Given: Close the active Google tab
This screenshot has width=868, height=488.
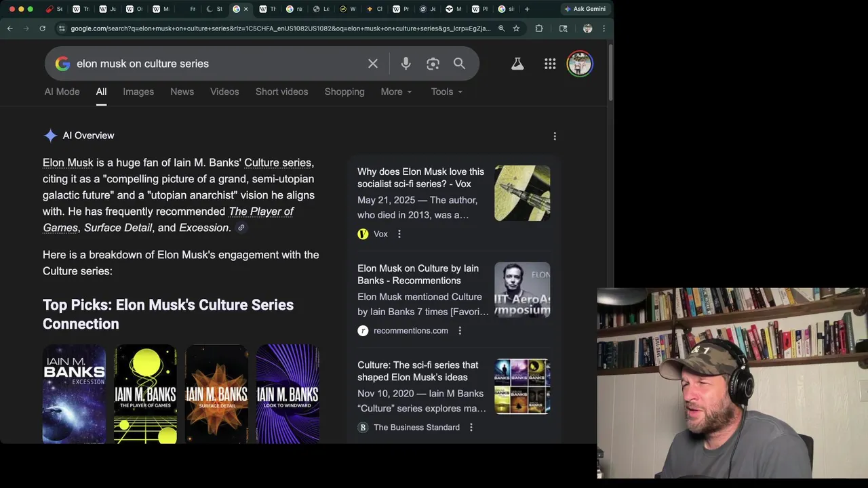Looking at the screenshot, I should [245, 9].
